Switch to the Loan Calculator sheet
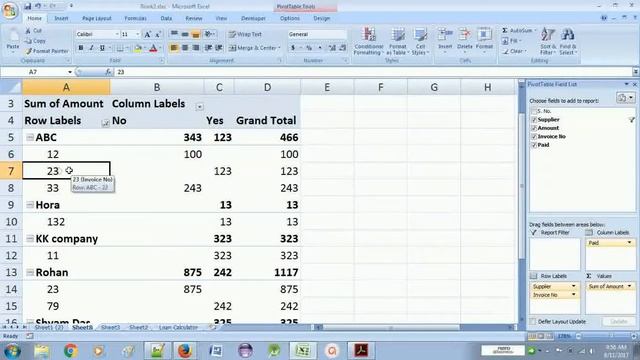The width and height of the screenshot is (640, 360). point(178,327)
